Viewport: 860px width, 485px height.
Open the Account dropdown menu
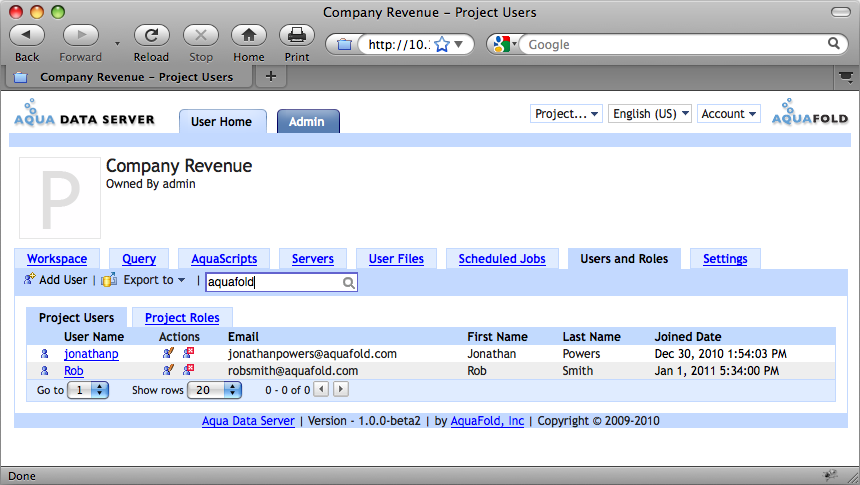tap(728, 114)
